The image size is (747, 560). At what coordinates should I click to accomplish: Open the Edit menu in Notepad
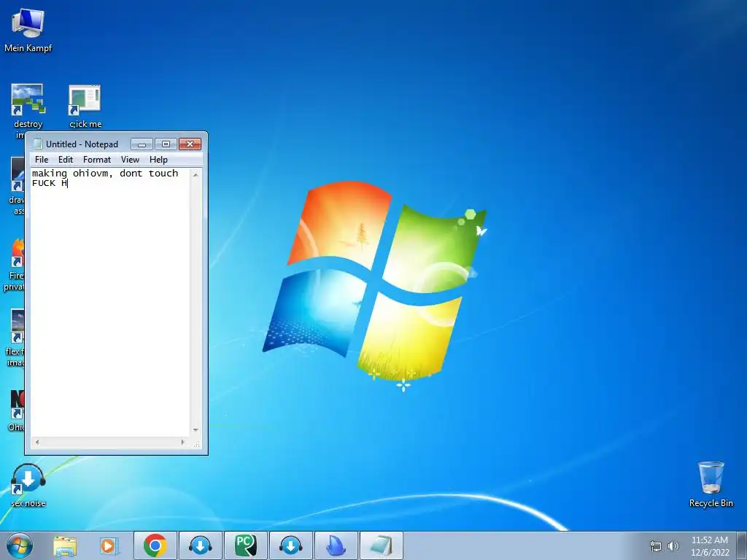coord(65,160)
